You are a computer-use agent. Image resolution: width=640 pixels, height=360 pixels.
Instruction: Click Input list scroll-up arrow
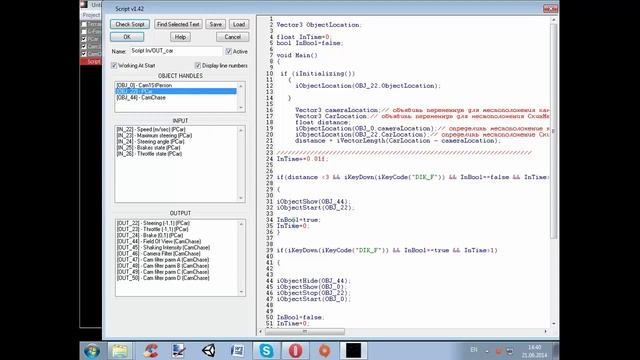click(241, 130)
